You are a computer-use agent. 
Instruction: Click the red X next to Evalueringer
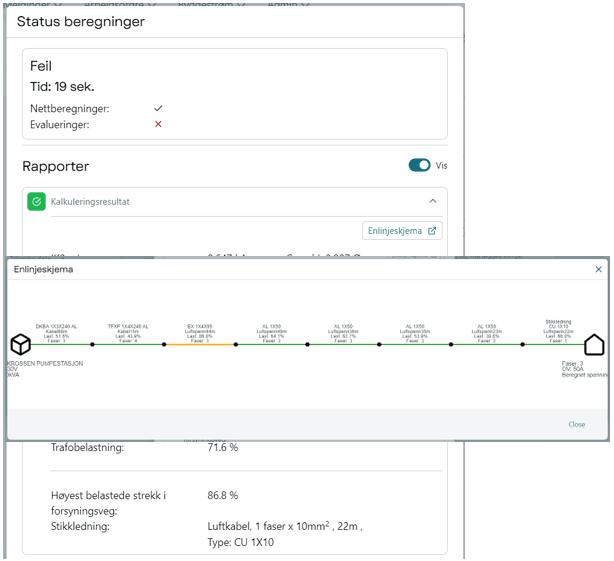click(158, 124)
